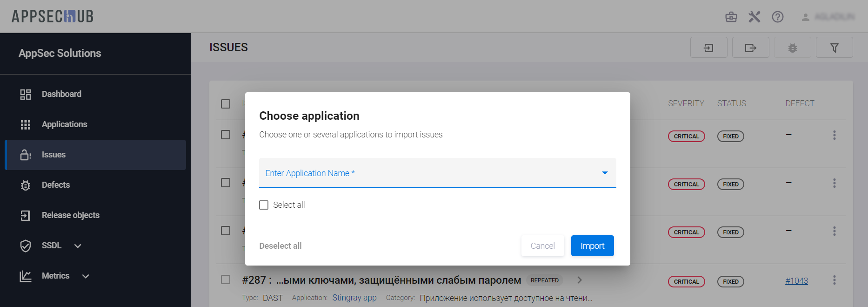The image size is (868, 307).
Task: Open the tools wrench icon in header
Action: coord(754,17)
